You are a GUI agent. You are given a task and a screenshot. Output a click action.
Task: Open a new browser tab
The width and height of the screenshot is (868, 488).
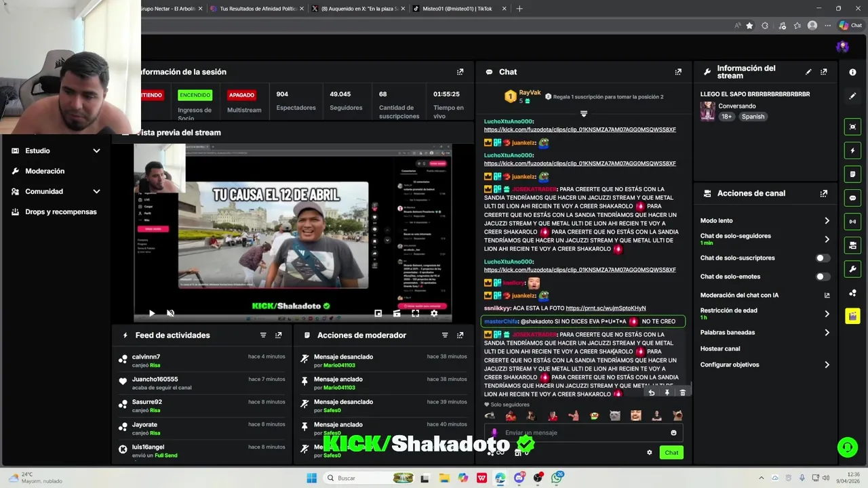click(519, 9)
